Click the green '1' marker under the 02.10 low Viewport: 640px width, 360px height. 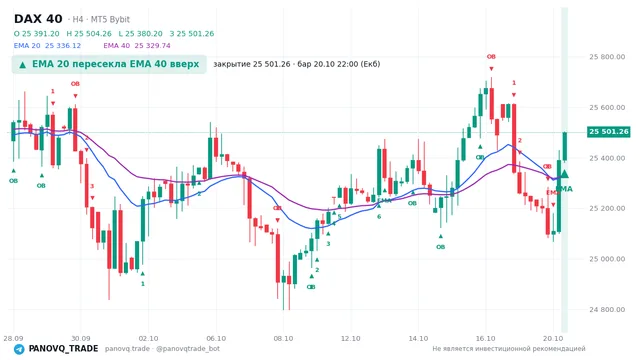[x=143, y=284]
